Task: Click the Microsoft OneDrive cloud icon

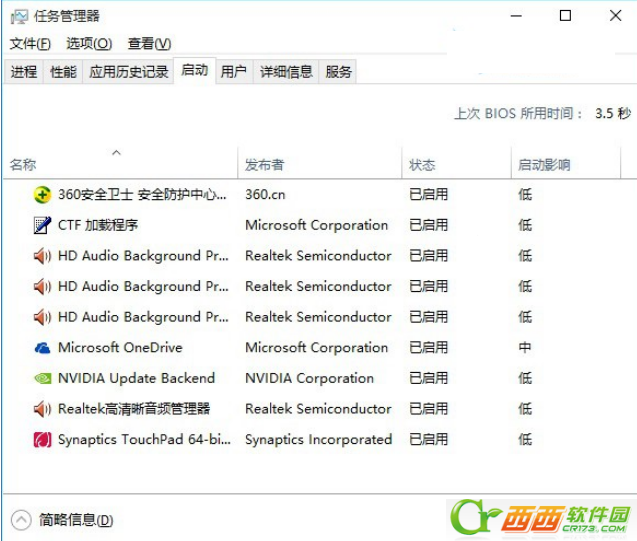Action: [x=42, y=348]
